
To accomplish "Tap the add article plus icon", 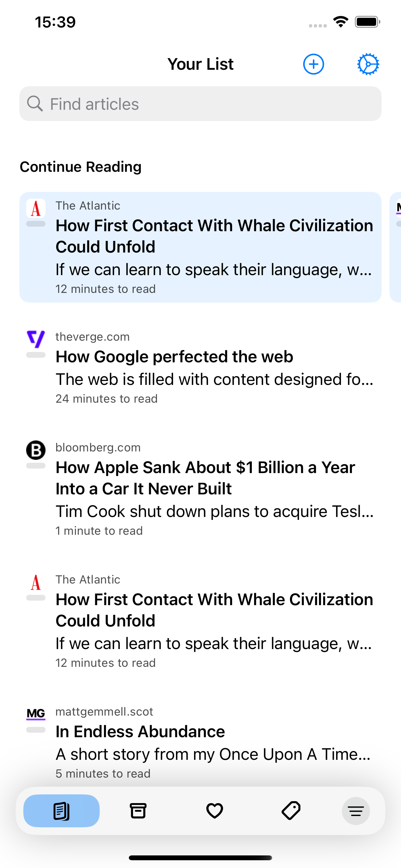I will point(314,64).
